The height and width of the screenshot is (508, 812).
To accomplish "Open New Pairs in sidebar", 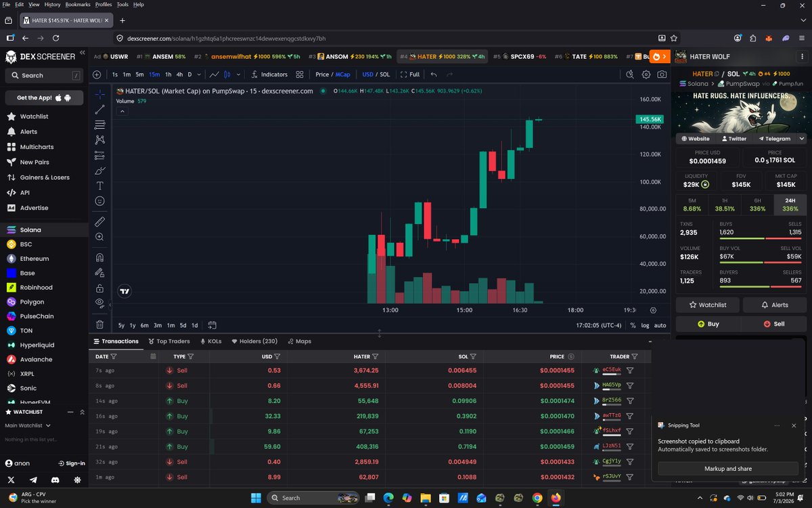I will (x=44, y=162).
